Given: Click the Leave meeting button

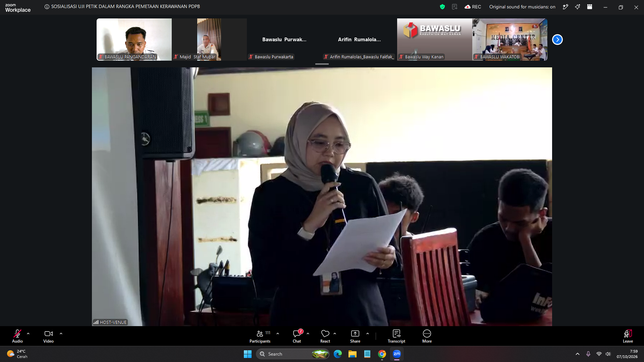Looking at the screenshot, I should click(628, 336).
